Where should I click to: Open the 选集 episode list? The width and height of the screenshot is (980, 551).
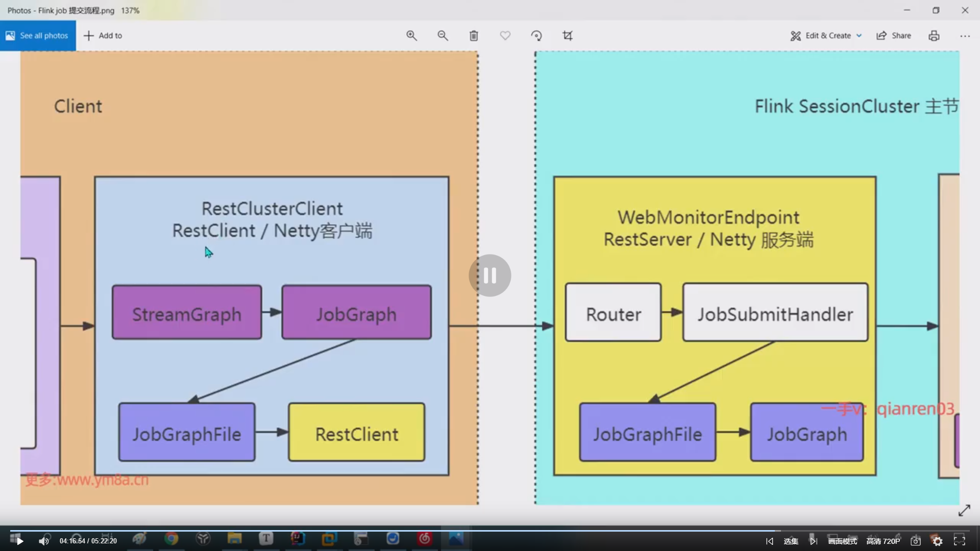click(x=791, y=541)
